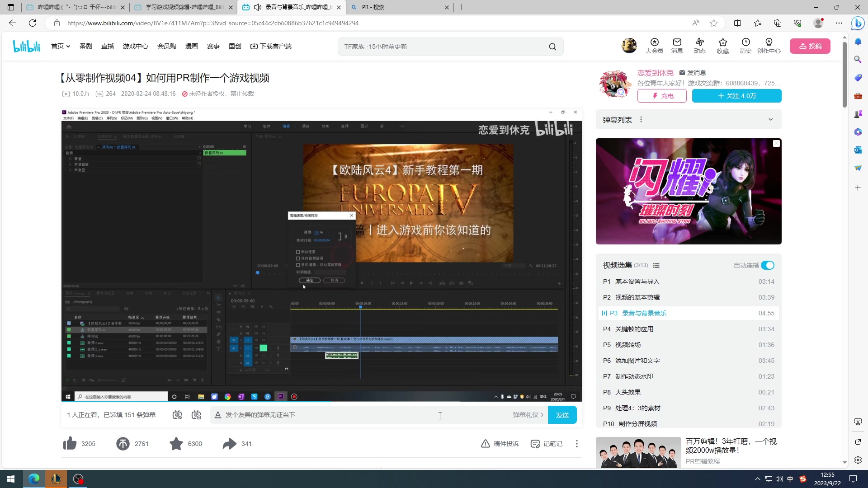Focus the bilibili search box
Viewport: 868px width, 488px height.
443,47
